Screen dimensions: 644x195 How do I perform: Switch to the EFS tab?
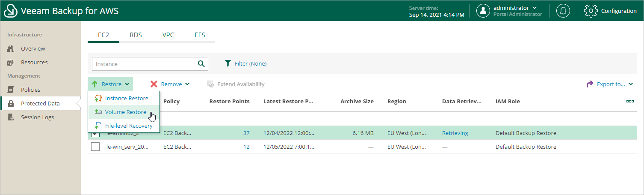pyautogui.click(x=200, y=35)
